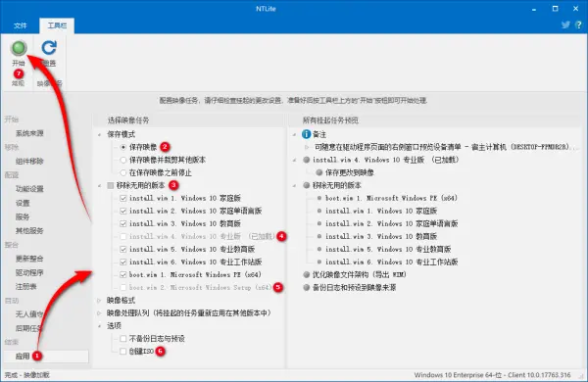Select install.wim 6 专业工作站版 in preview pane
Image resolution: width=588 pixels, height=382 pixels.
pos(391,262)
